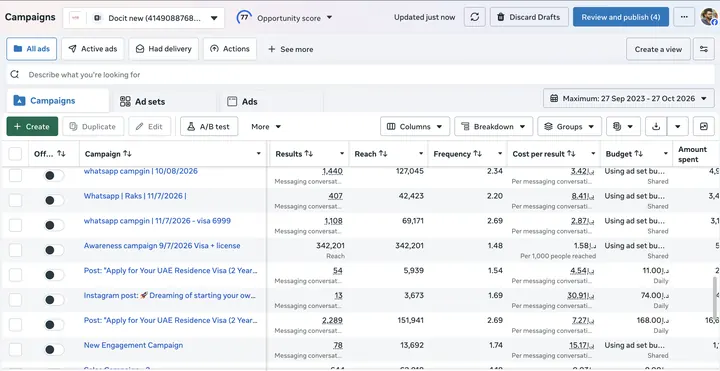Sort by Cost per result arrows

[x=571, y=154]
